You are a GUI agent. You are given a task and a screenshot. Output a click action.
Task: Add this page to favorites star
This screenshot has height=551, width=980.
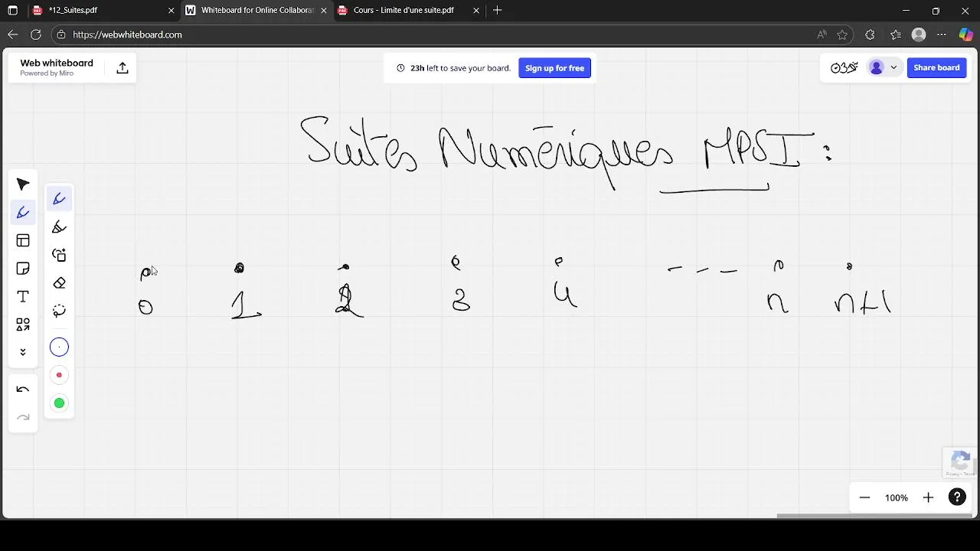pos(842,34)
